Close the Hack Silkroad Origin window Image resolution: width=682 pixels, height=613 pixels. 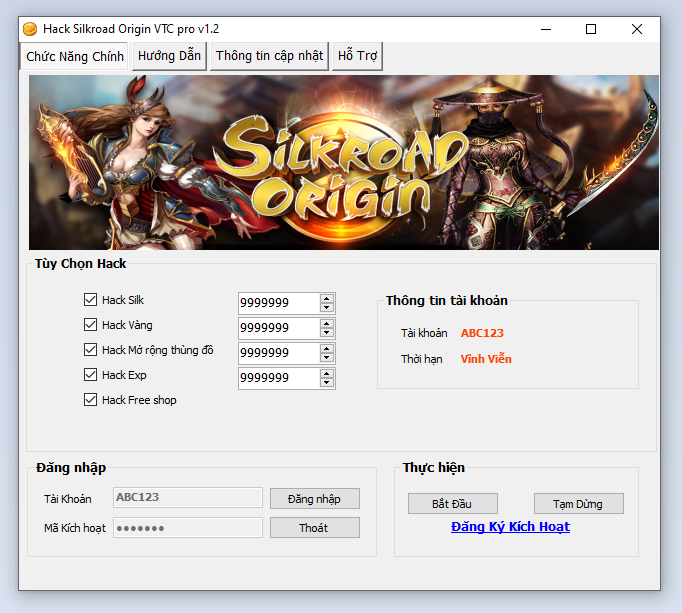pyautogui.click(x=637, y=29)
